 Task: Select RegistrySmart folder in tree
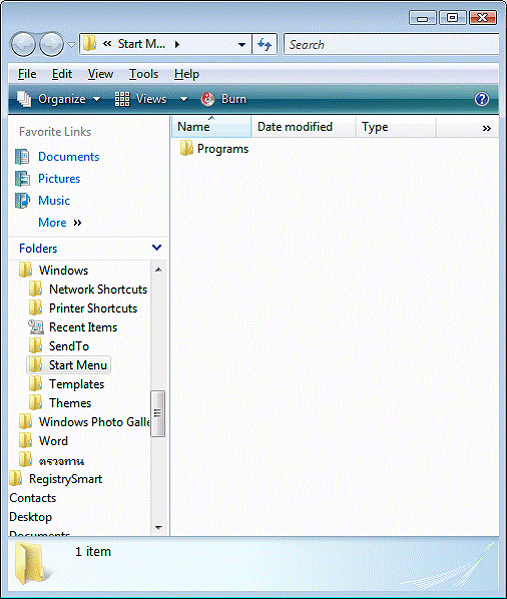[66, 479]
